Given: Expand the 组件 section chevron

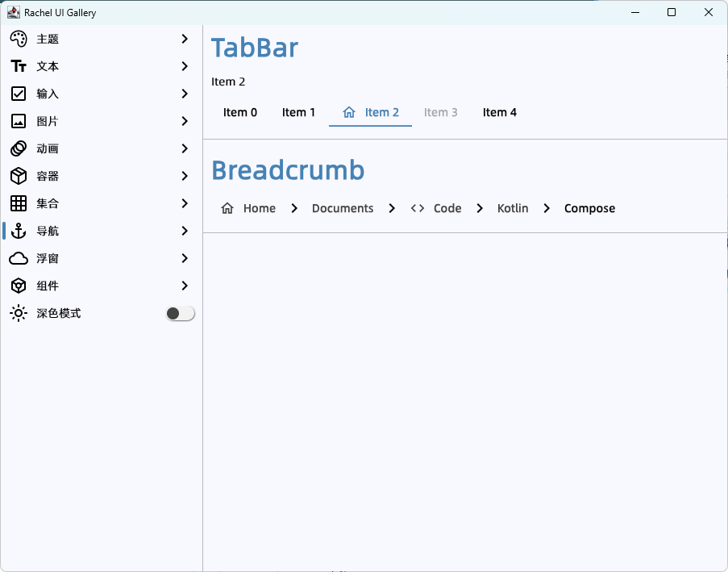Looking at the screenshot, I should click(x=185, y=286).
